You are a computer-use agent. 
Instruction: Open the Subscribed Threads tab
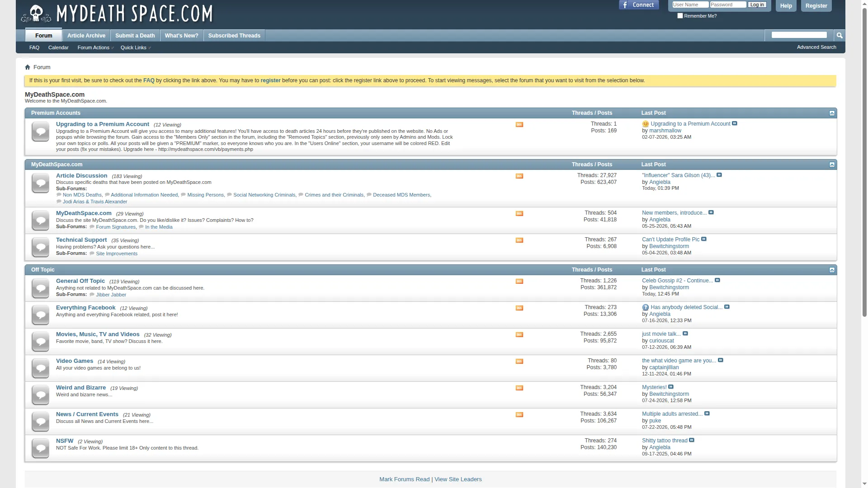(234, 36)
